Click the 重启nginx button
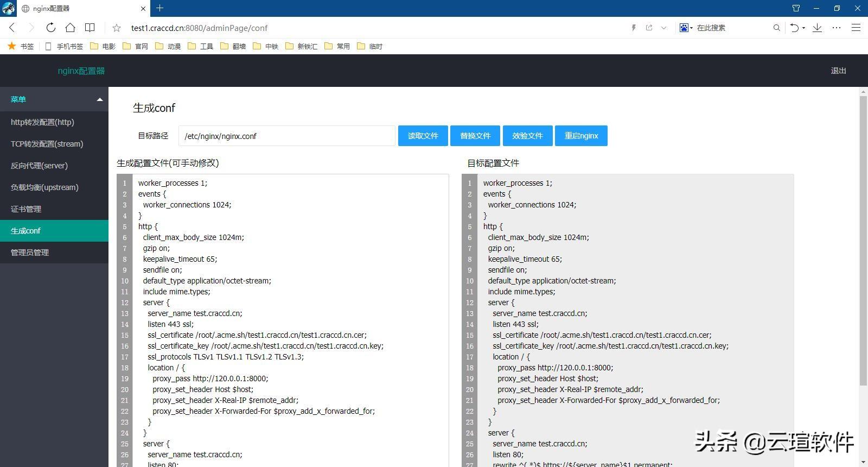The width and height of the screenshot is (868, 467). click(x=581, y=136)
